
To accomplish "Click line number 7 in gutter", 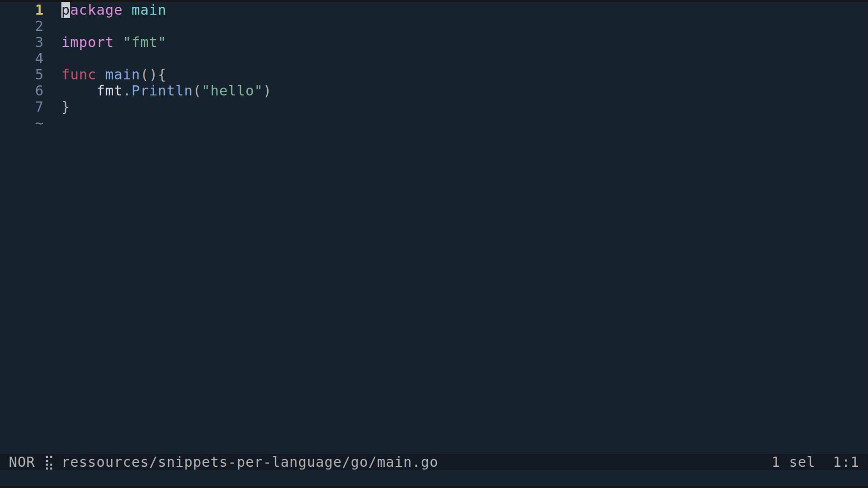I will pyautogui.click(x=39, y=107).
